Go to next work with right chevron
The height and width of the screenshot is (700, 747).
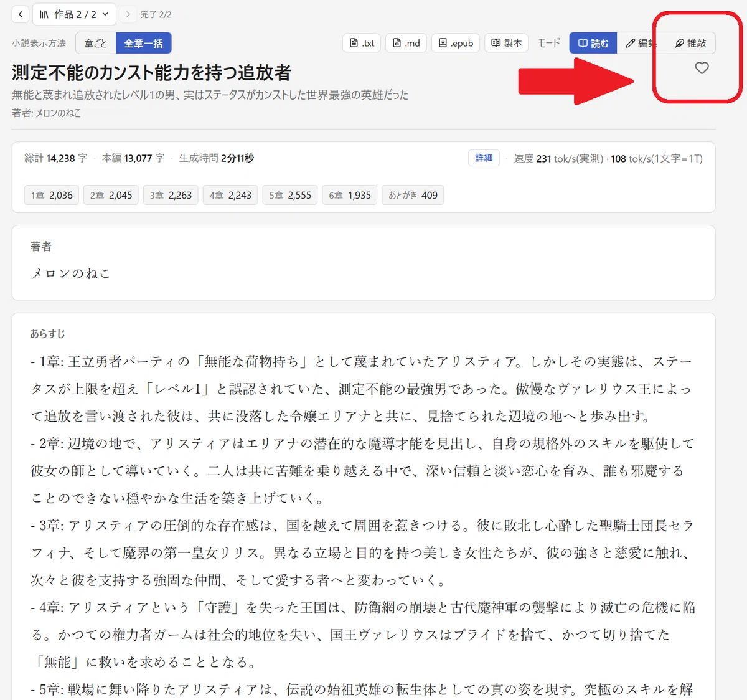coord(128,14)
